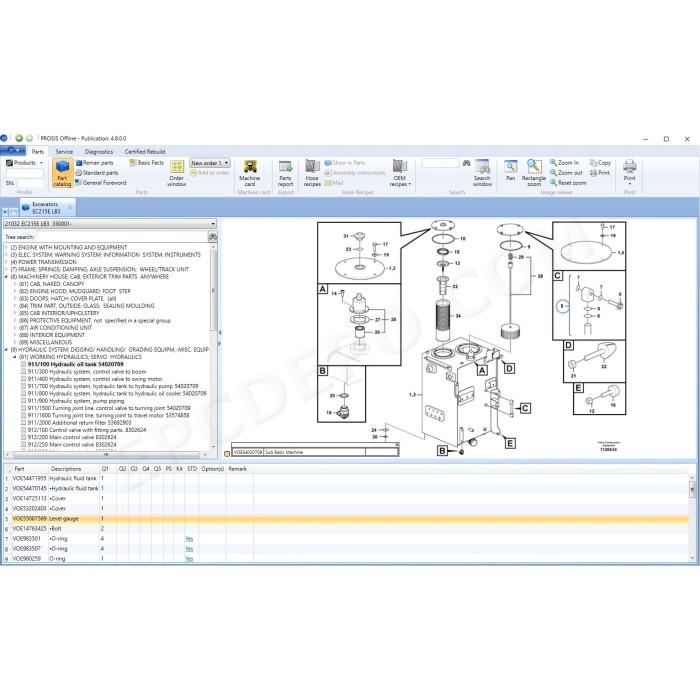
Task: Open the Search window
Action: pos(482,173)
